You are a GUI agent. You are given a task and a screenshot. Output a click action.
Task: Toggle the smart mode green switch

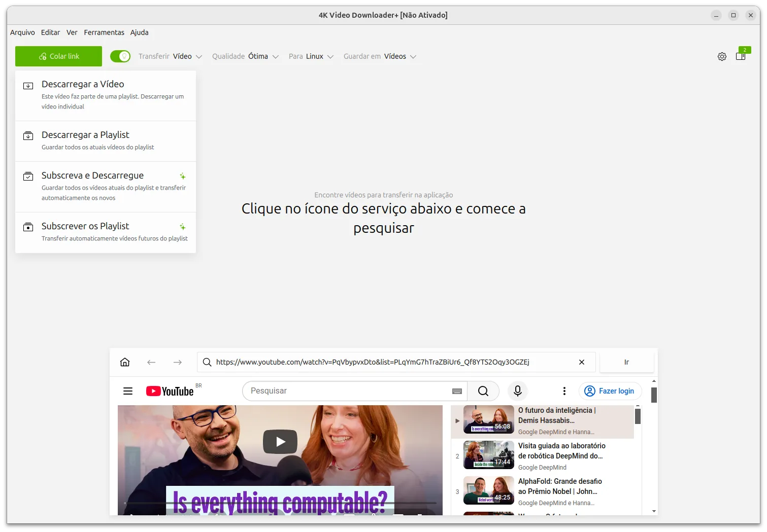click(120, 56)
